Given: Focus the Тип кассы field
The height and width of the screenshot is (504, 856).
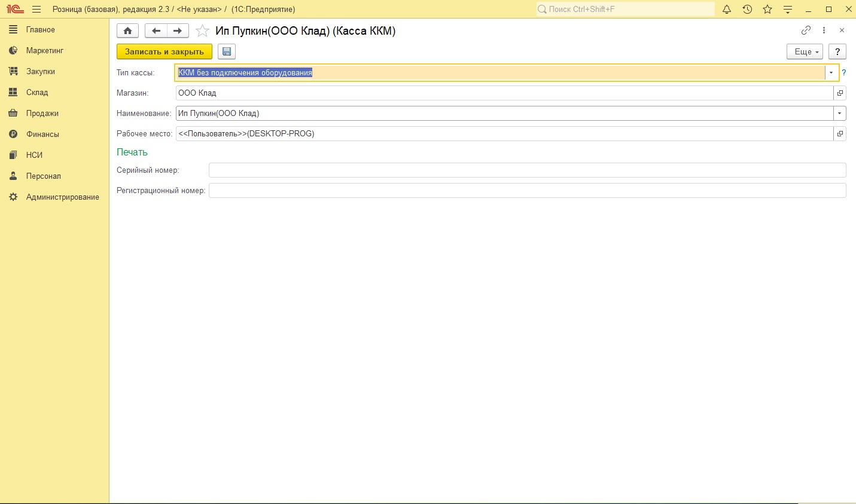Looking at the screenshot, I should coord(501,72).
